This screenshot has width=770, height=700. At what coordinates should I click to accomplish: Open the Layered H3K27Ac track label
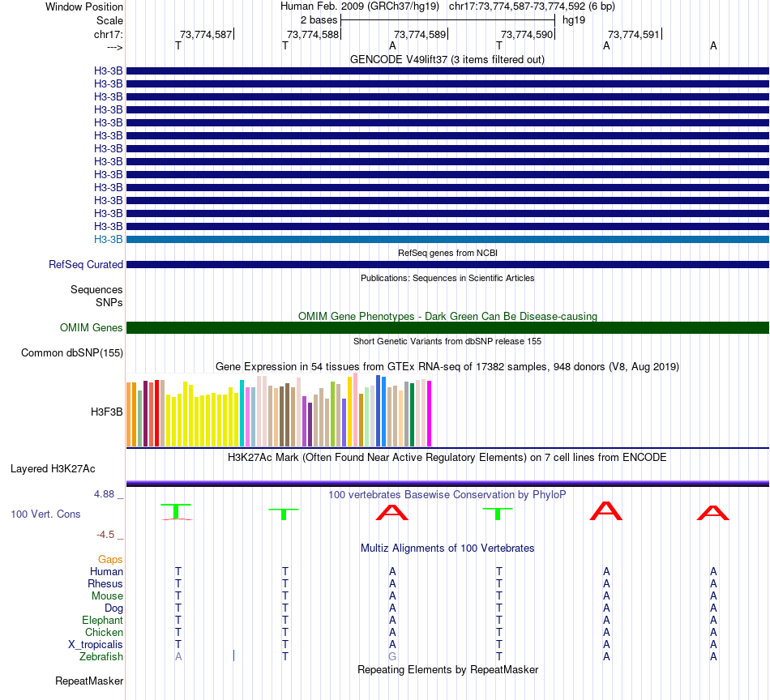tap(53, 469)
